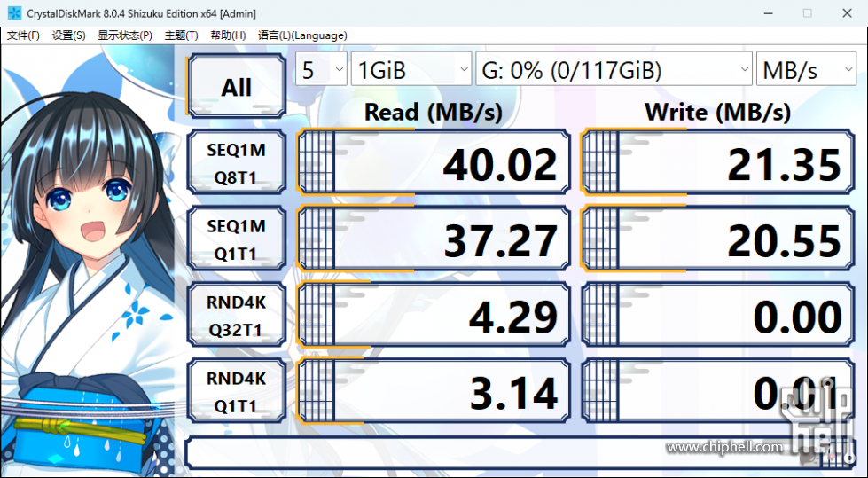This screenshot has width=868, height=478.
Task: Start the RND4K Q1T1 test
Action: [x=237, y=391]
